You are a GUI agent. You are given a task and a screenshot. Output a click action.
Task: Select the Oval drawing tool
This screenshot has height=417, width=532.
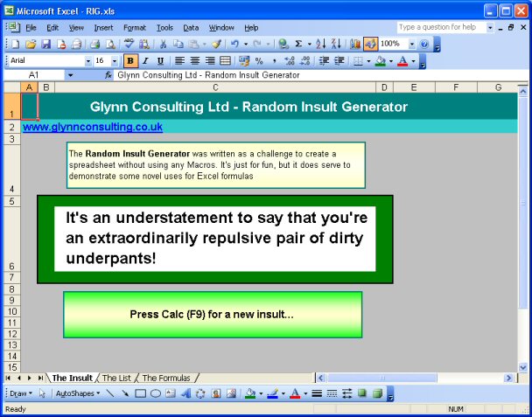coord(155,393)
